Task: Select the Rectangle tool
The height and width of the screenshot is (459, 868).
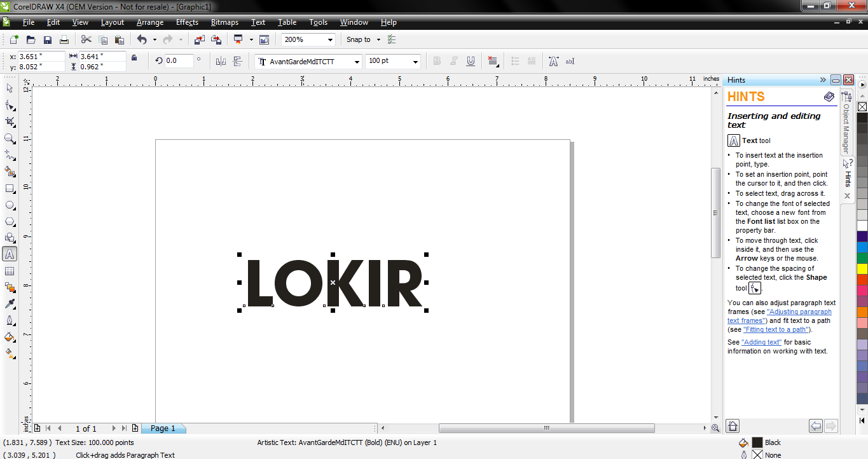Action: pyautogui.click(x=10, y=189)
